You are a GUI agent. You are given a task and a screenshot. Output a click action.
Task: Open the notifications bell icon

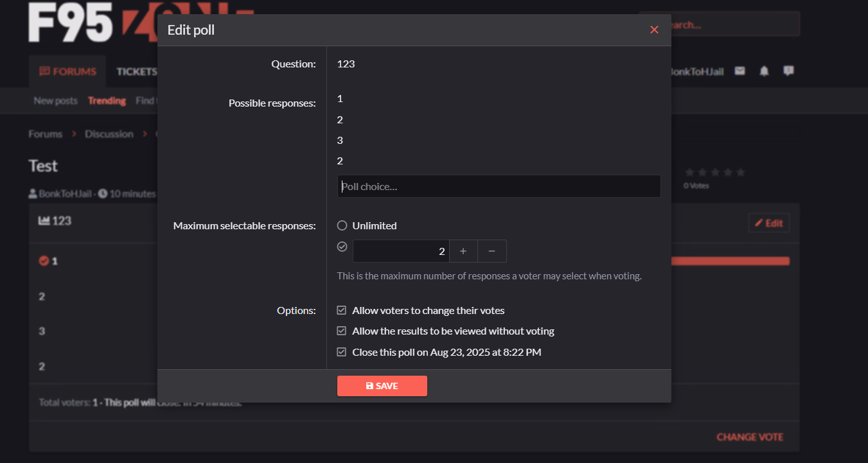tap(764, 71)
